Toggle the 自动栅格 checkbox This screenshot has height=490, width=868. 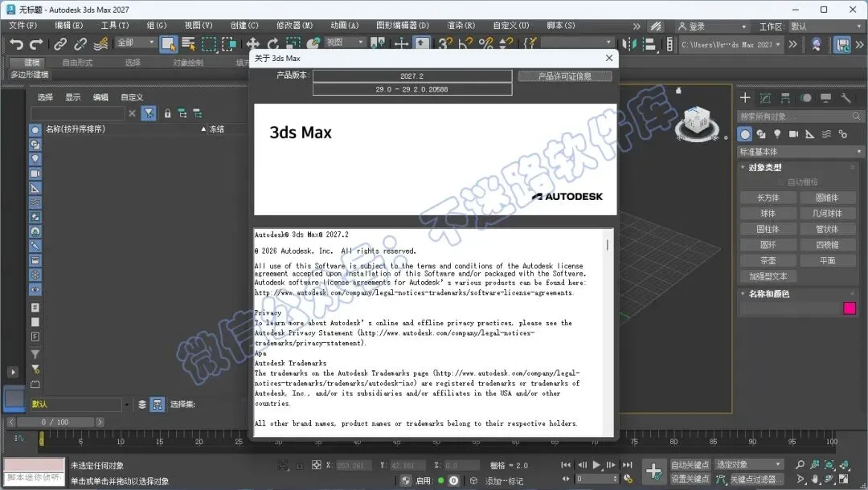point(780,182)
